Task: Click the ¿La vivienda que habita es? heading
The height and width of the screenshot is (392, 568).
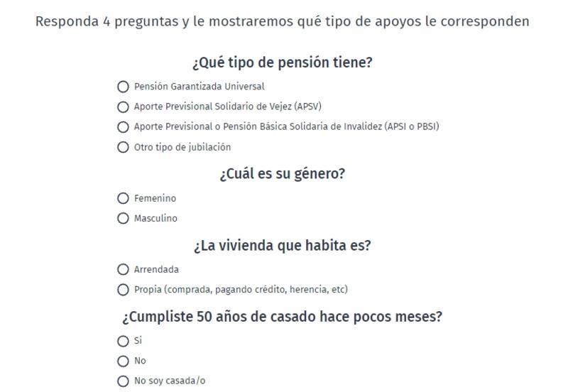Action: [x=282, y=246]
